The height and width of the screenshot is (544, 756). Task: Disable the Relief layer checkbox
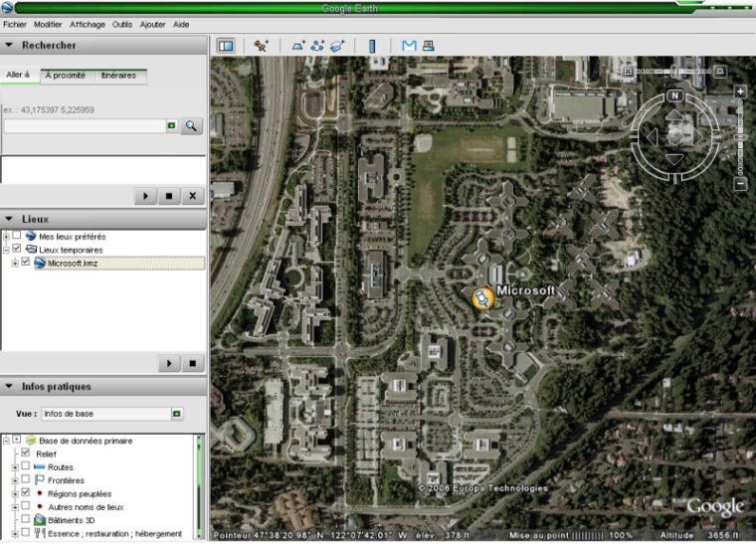pos(26,453)
